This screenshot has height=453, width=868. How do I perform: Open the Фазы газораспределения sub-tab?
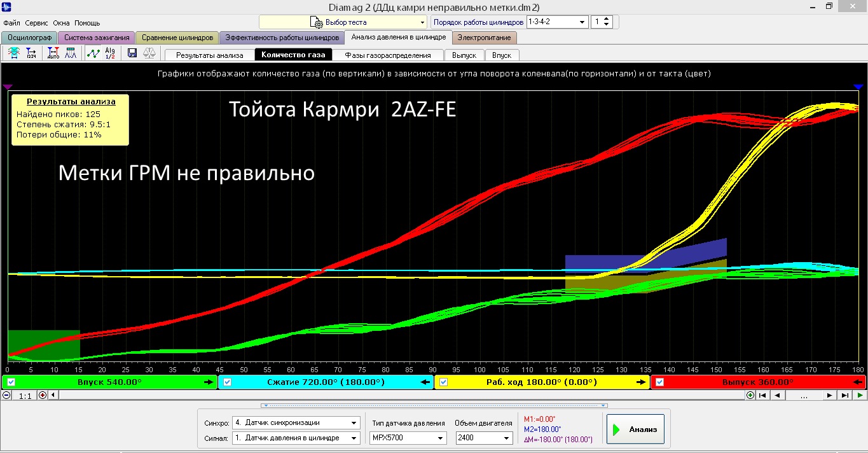388,55
